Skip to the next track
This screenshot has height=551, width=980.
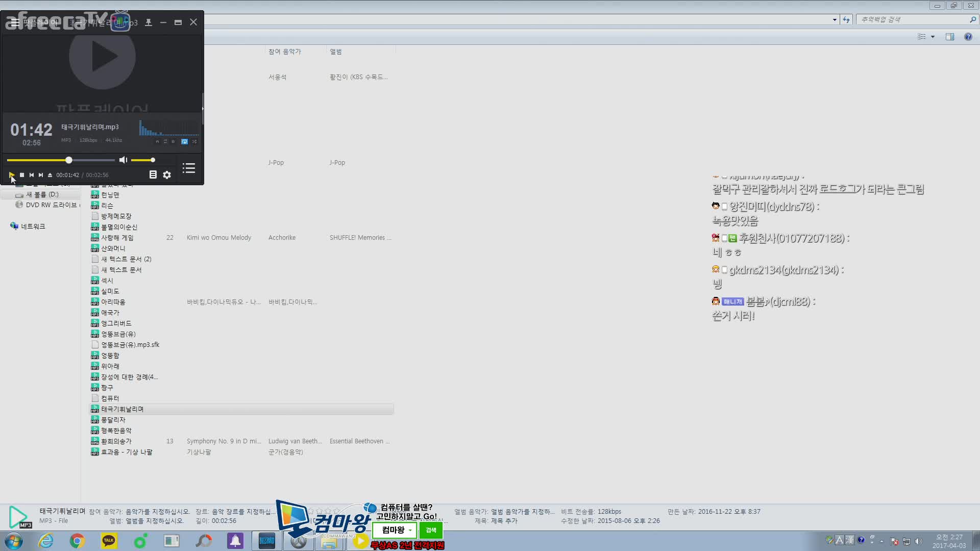40,175
